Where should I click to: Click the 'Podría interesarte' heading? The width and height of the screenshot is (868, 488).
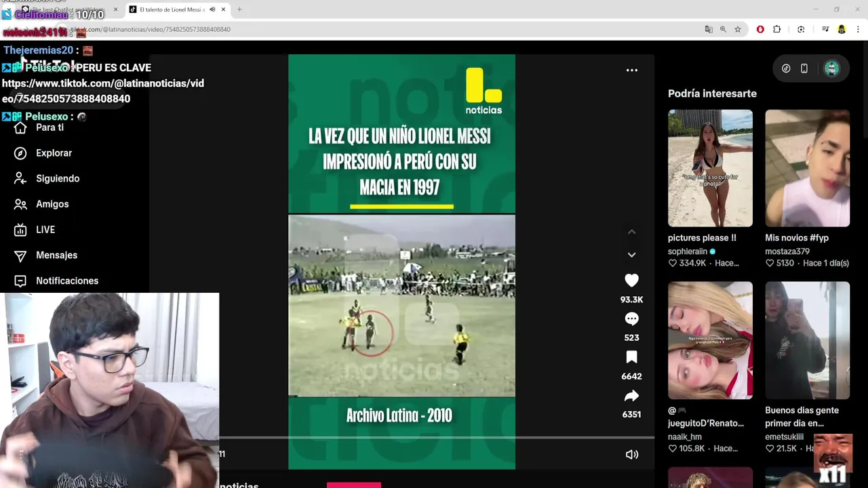pyautogui.click(x=712, y=94)
